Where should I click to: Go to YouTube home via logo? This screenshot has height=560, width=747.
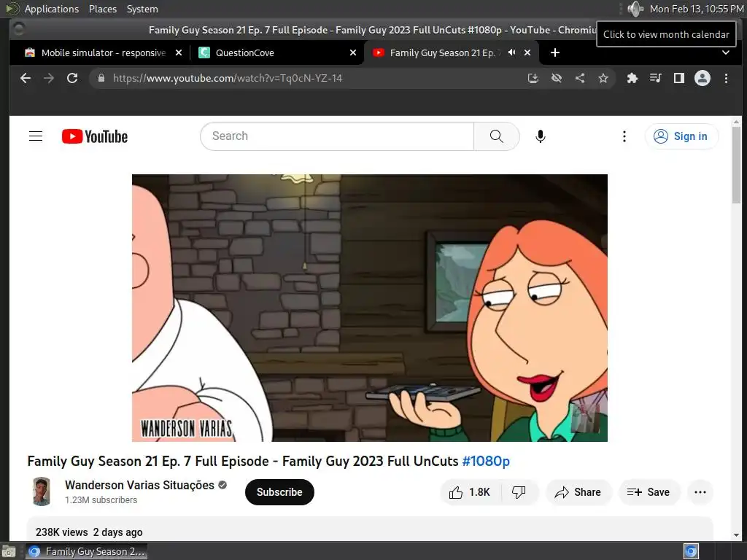click(x=95, y=136)
